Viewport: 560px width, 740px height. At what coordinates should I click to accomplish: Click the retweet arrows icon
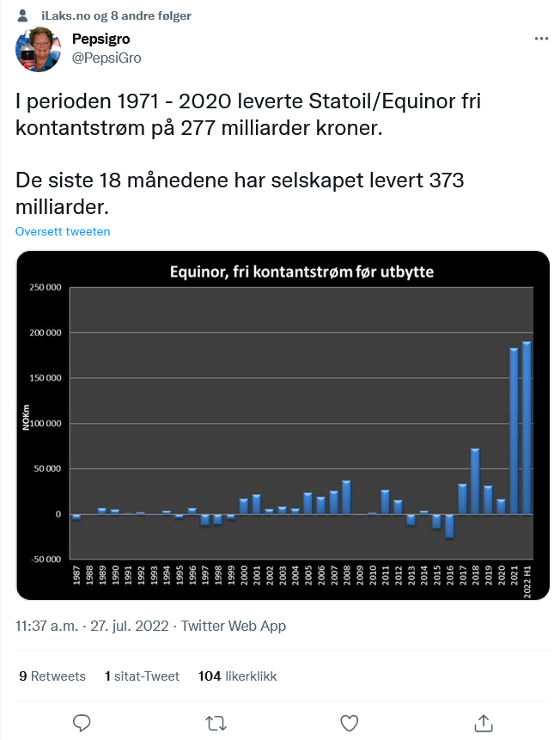tap(216, 723)
